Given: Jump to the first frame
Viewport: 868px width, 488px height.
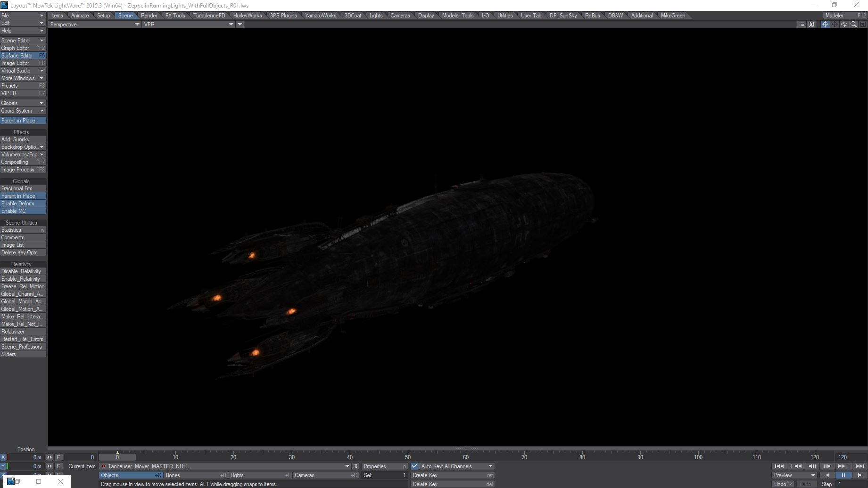Looking at the screenshot, I should (x=779, y=466).
